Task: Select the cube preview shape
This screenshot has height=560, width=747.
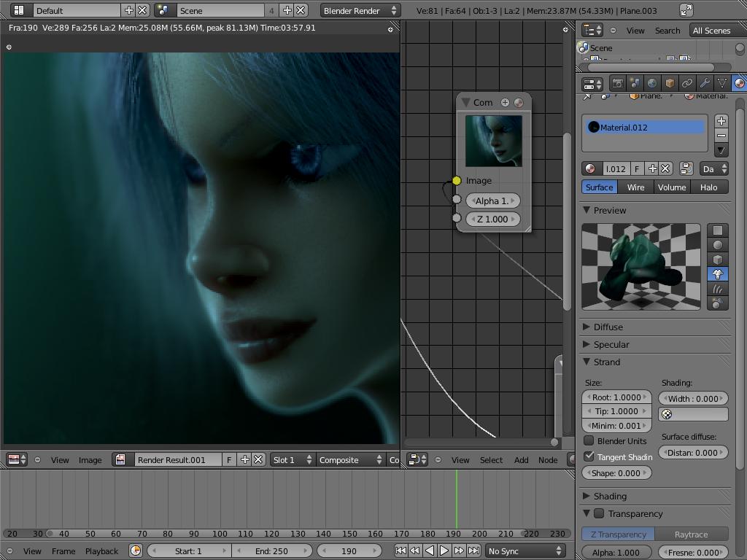Action: [718, 260]
